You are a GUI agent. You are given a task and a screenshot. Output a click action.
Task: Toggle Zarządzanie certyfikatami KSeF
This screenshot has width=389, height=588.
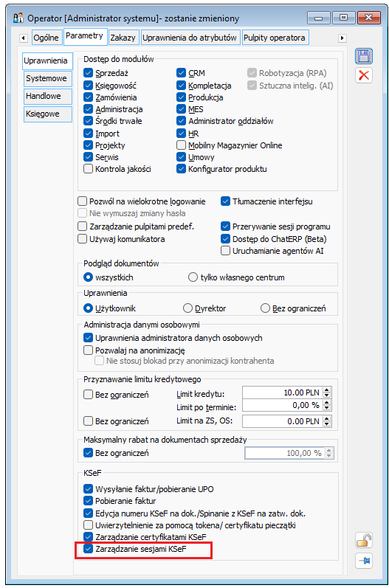click(x=88, y=537)
